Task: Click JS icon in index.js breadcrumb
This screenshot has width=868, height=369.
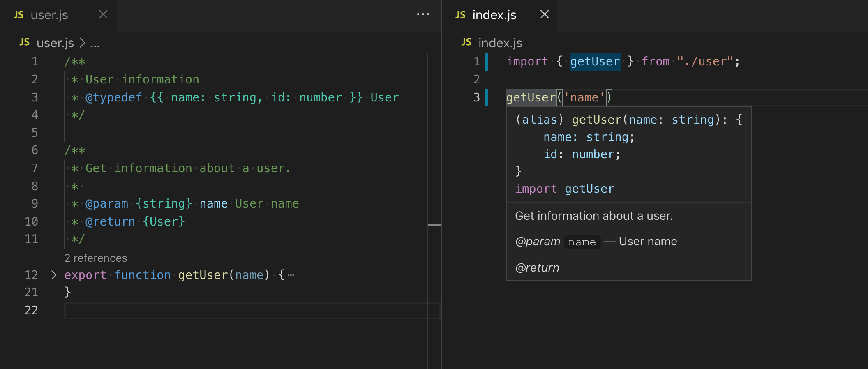Action: (x=466, y=42)
